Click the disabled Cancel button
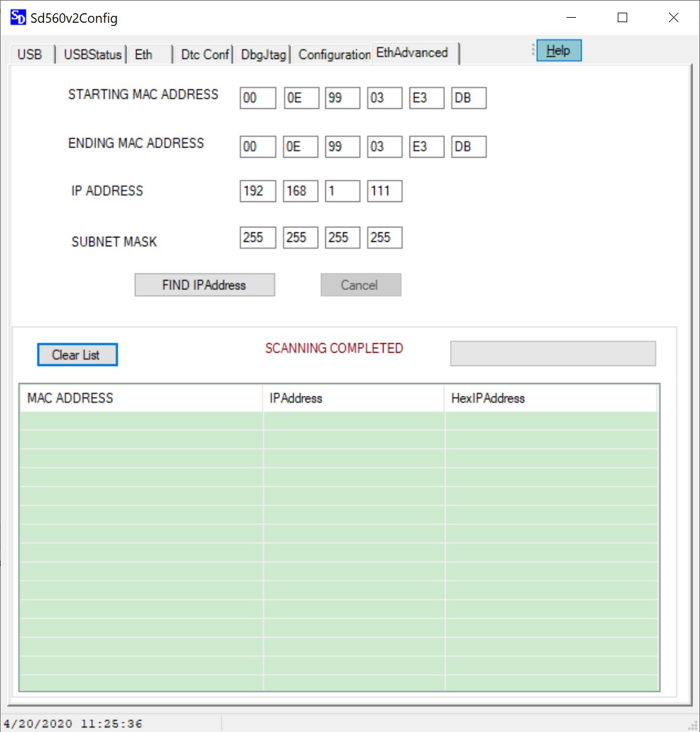 pyautogui.click(x=360, y=284)
